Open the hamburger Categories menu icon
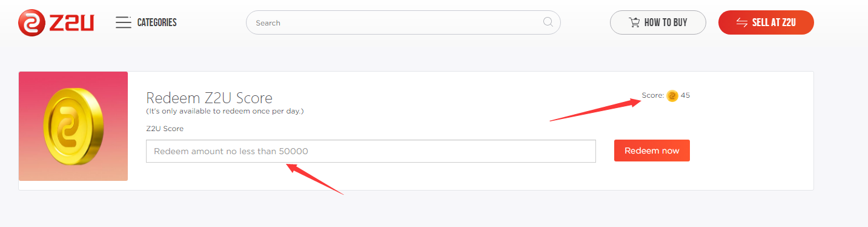Screen dimensions: 868x227 [x=124, y=22]
